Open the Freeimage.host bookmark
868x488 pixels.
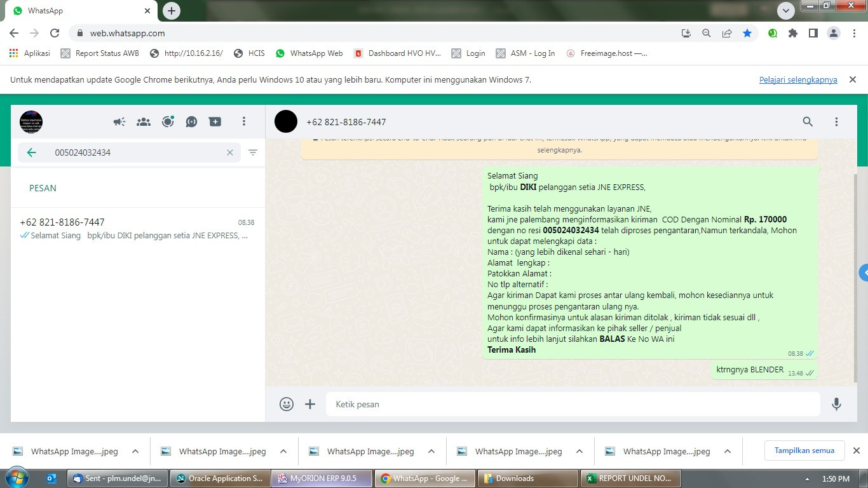(x=607, y=53)
